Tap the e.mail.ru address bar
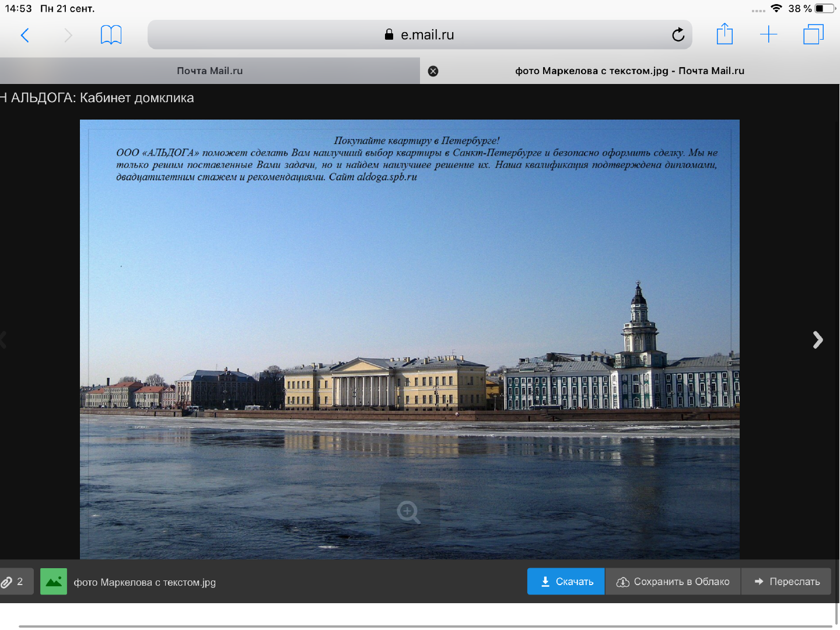840x630 pixels. [420, 35]
